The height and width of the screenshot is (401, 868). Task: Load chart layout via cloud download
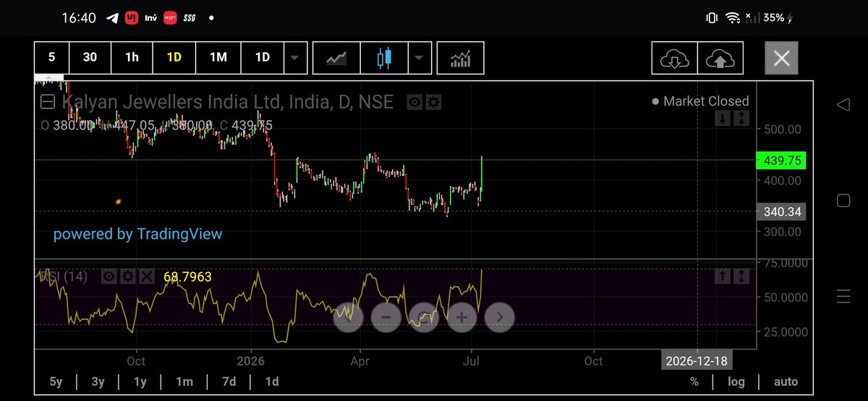(675, 58)
